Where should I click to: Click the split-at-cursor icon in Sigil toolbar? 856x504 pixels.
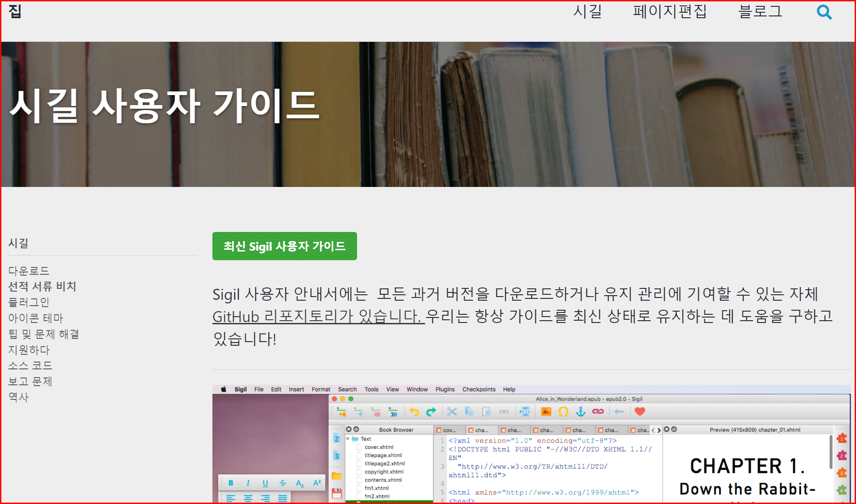pos(525,412)
